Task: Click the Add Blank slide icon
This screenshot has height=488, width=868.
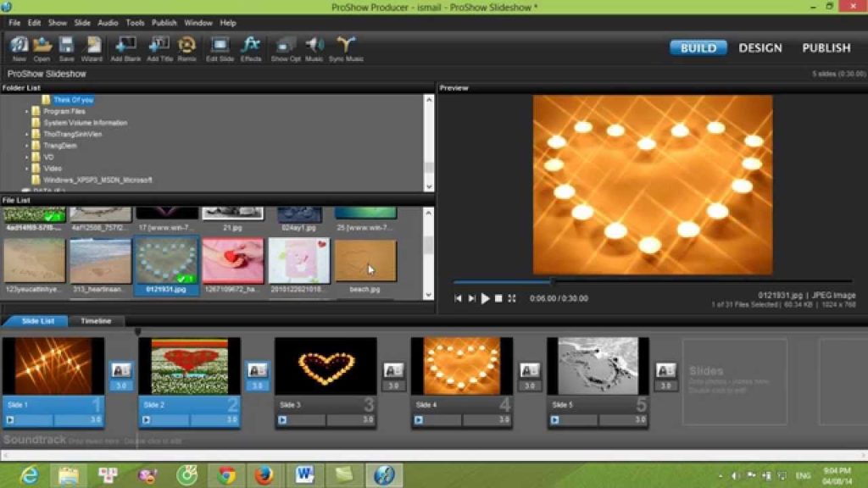Action: click(126, 47)
